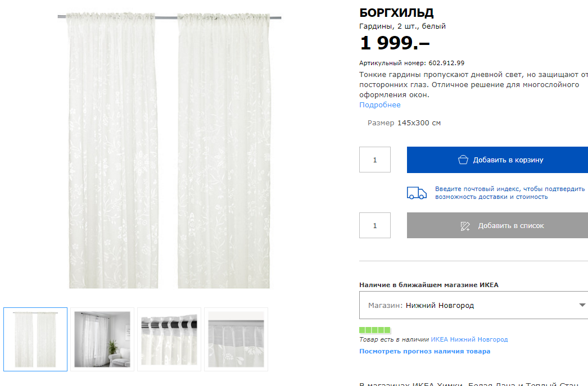Open the ИКЕА Нижний Новгород link
This screenshot has height=386, width=588.
tap(469, 339)
